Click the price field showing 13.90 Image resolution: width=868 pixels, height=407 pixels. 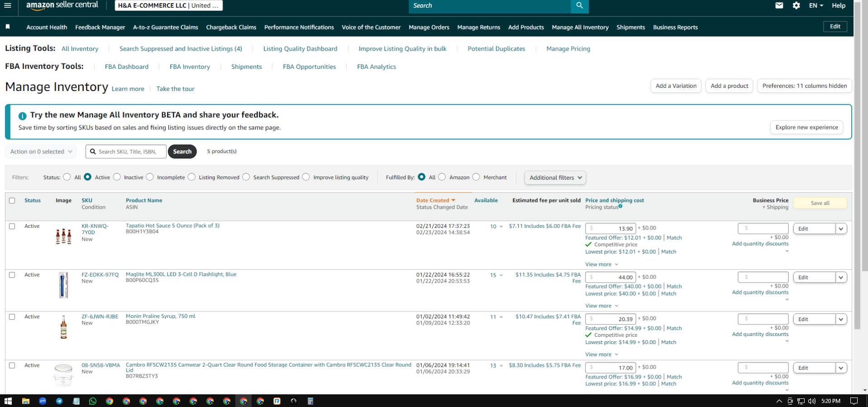(x=610, y=229)
